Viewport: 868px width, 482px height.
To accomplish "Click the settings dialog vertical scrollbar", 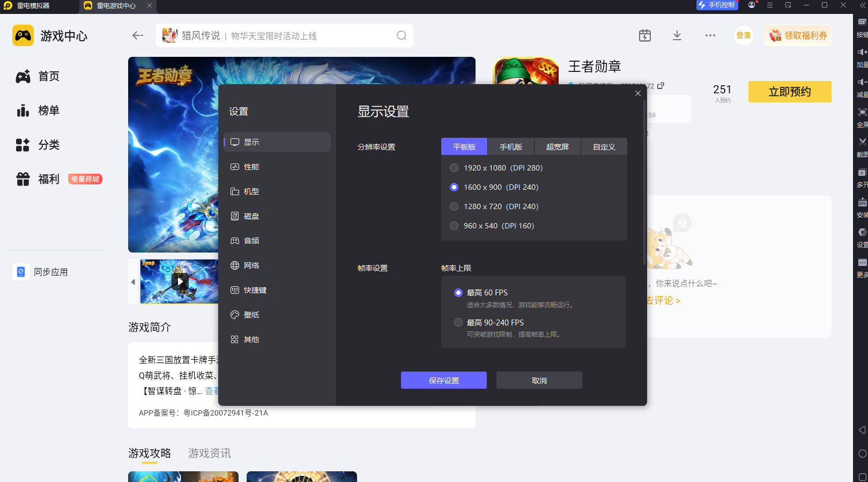I will click(x=644, y=182).
